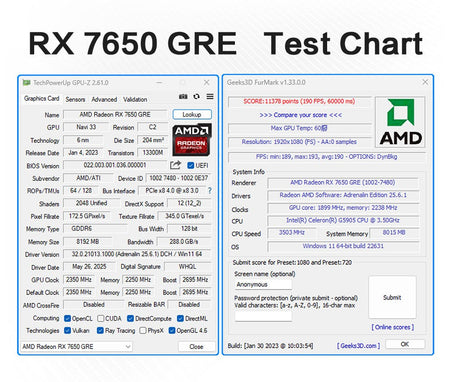Click the Shaders value 2048 Unified
This screenshot has width=450, height=382.
click(x=91, y=203)
